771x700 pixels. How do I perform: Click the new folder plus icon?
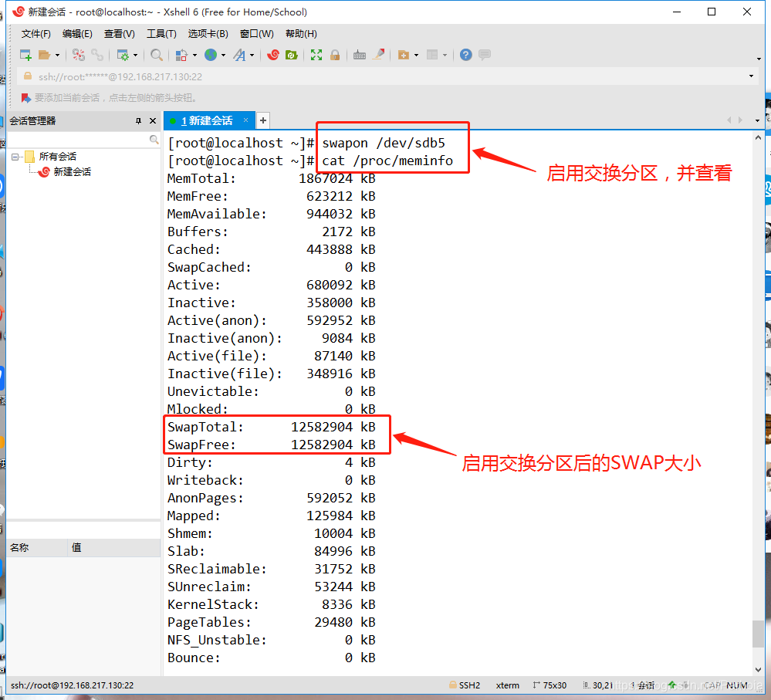403,55
